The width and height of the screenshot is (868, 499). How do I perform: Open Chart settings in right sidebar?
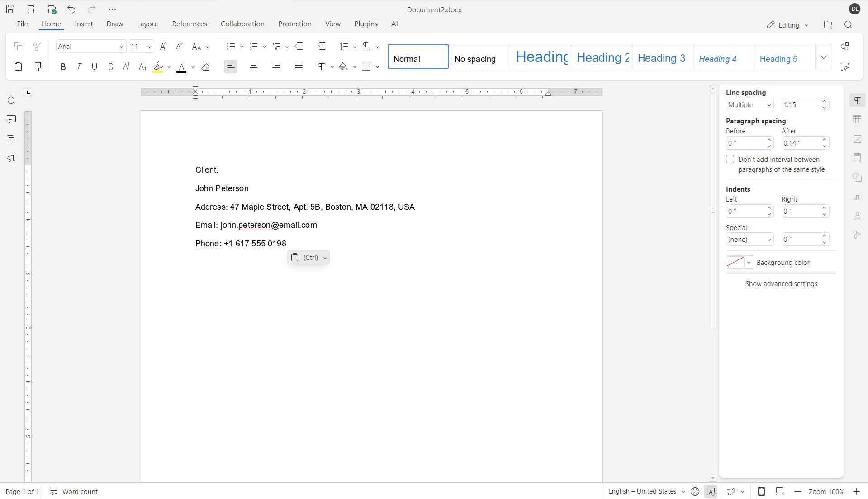pos(858,197)
